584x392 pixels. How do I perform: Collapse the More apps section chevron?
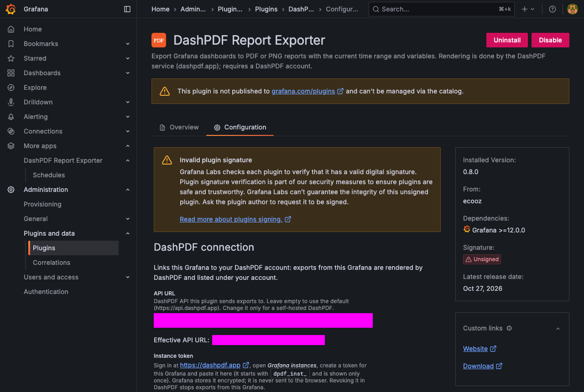128,146
